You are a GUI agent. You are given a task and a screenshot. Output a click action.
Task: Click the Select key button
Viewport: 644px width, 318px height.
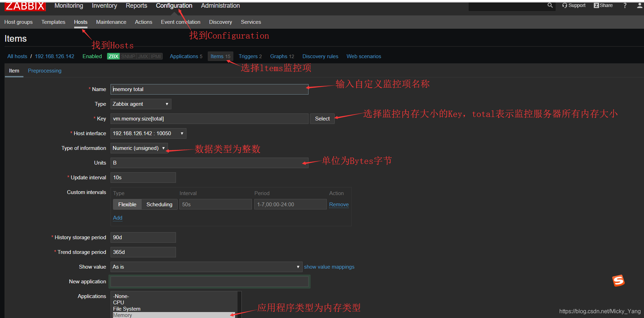[x=322, y=119]
